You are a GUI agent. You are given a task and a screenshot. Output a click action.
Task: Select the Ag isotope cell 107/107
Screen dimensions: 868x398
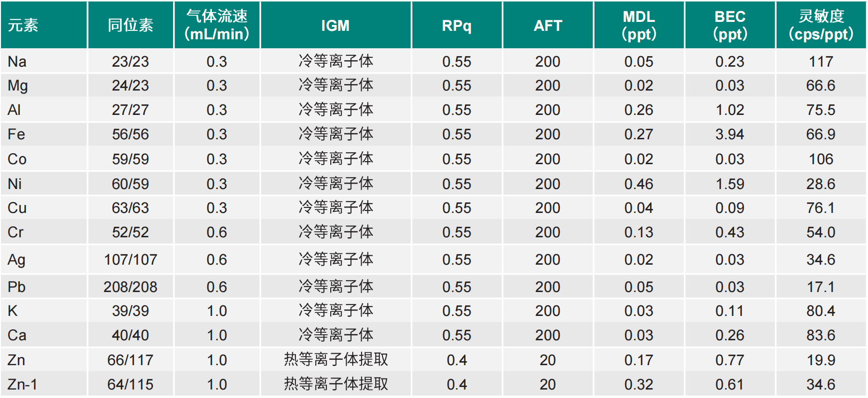click(130, 259)
